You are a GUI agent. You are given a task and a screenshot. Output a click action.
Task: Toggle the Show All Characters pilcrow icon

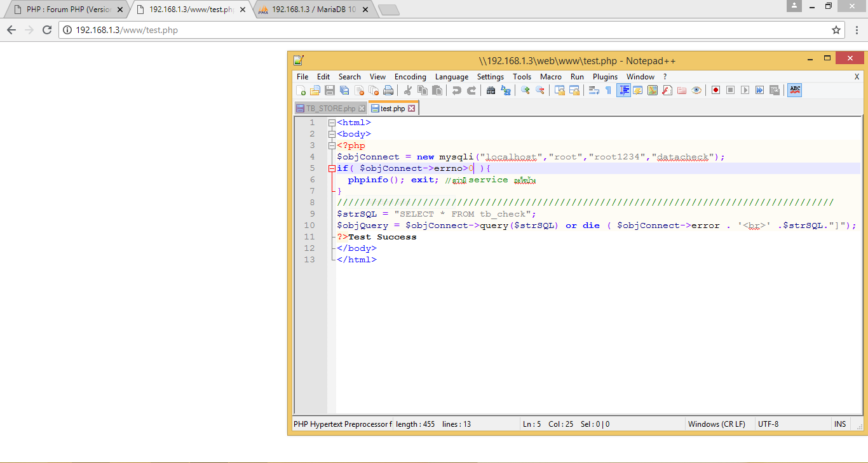608,90
